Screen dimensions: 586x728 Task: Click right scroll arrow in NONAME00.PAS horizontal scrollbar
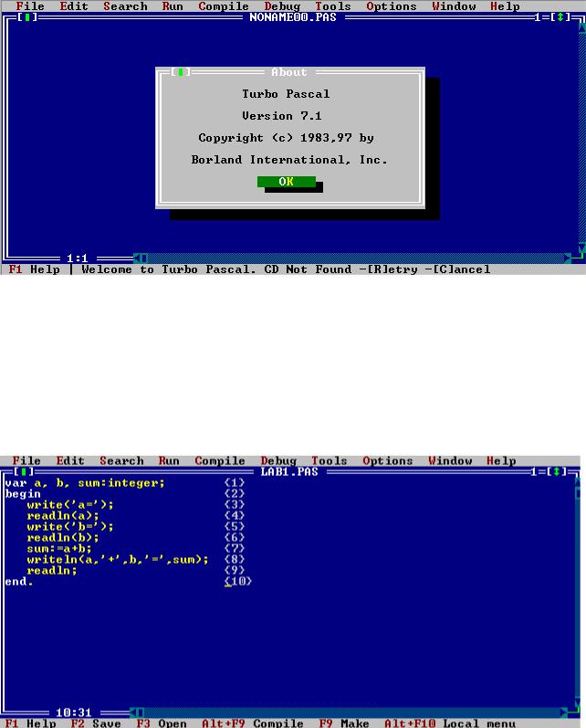click(567, 258)
